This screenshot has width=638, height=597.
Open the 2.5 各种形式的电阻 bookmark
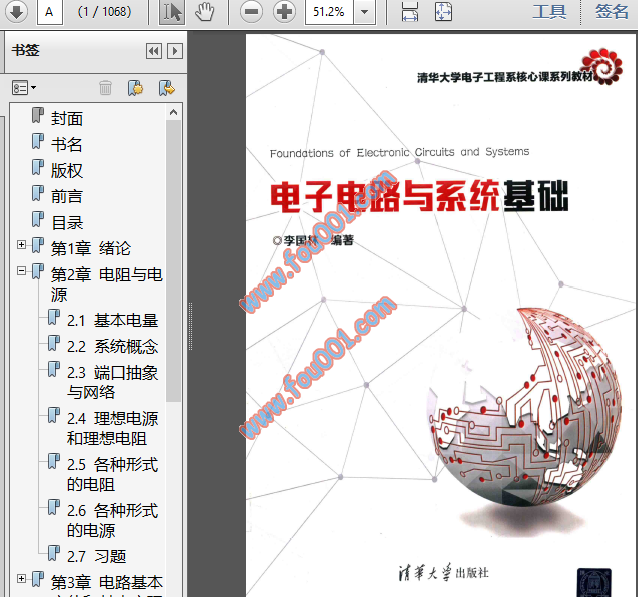pos(112,475)
